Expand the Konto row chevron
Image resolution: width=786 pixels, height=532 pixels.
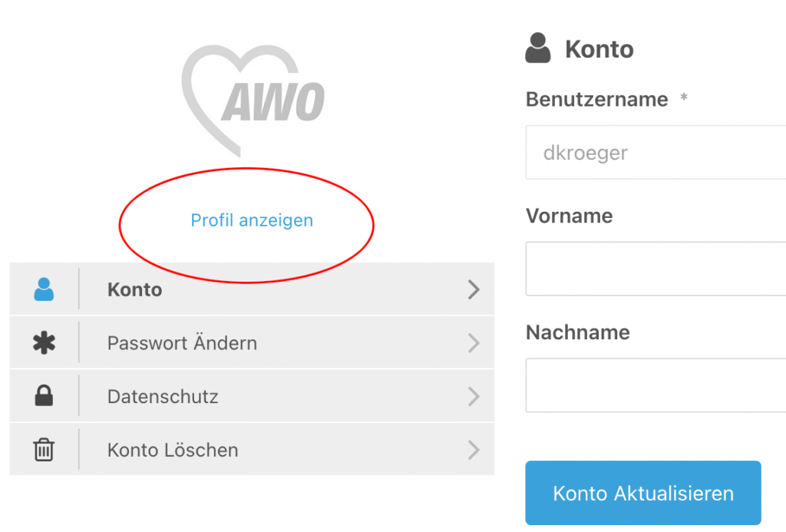(x=474, y=289)
